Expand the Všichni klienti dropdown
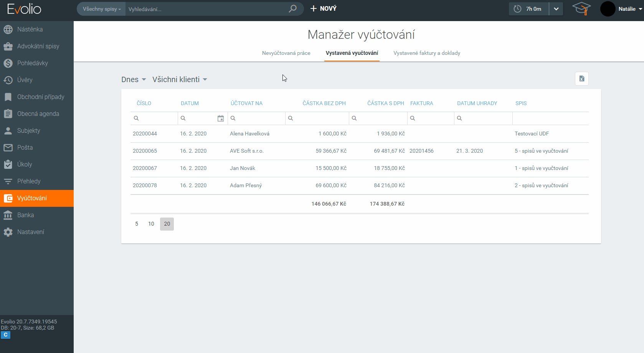Screen dimensions: 644x353 [180, 79]
